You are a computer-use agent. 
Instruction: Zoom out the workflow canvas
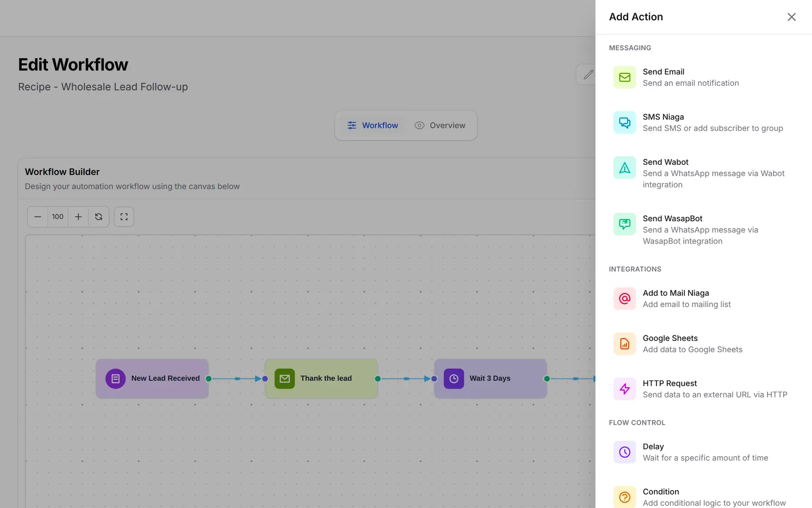tap(38, 217)
